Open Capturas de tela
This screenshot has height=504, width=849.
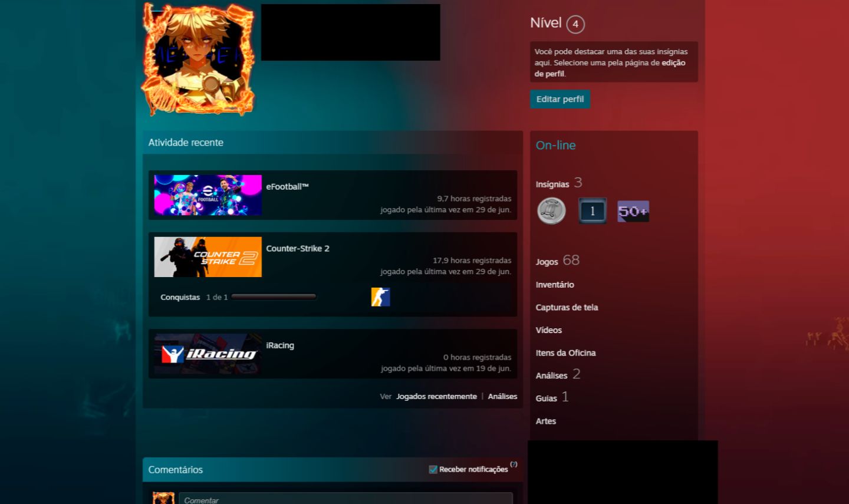pos(567,307)
